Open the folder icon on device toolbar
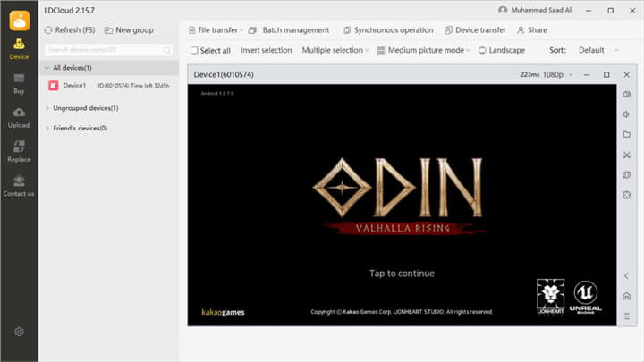 (x=626, y=135)
